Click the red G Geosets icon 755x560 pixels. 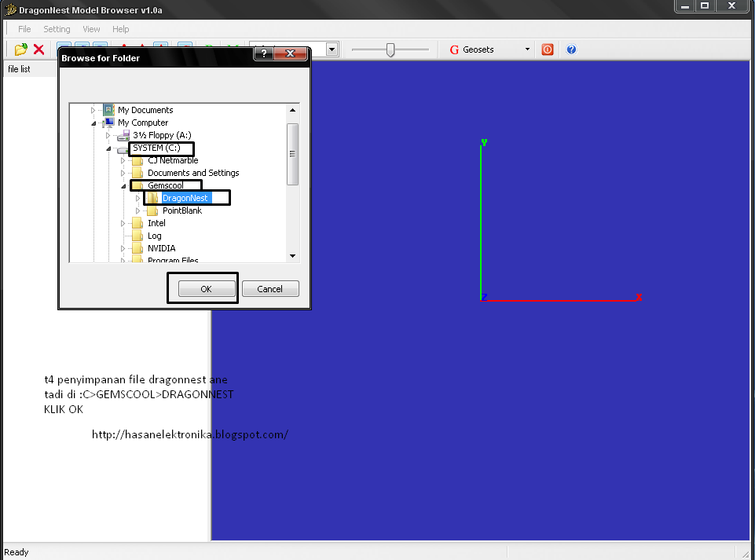(x=453, y=49)
